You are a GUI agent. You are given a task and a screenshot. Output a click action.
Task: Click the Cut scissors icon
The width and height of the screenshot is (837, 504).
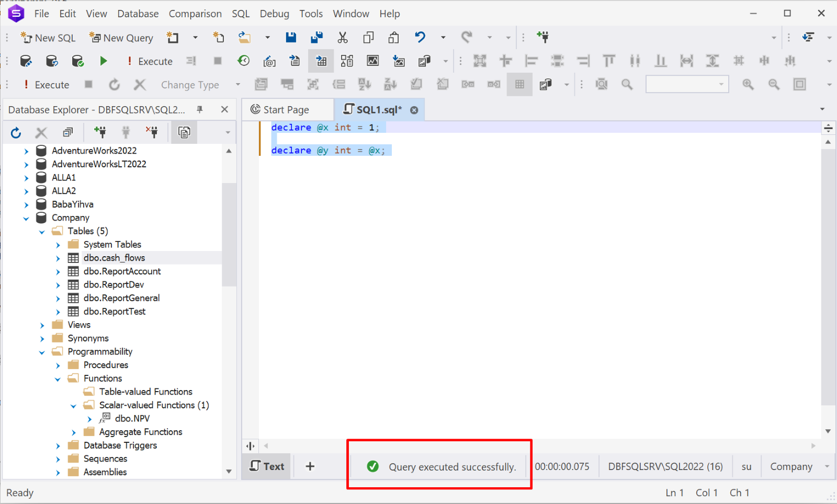(343, 37)
